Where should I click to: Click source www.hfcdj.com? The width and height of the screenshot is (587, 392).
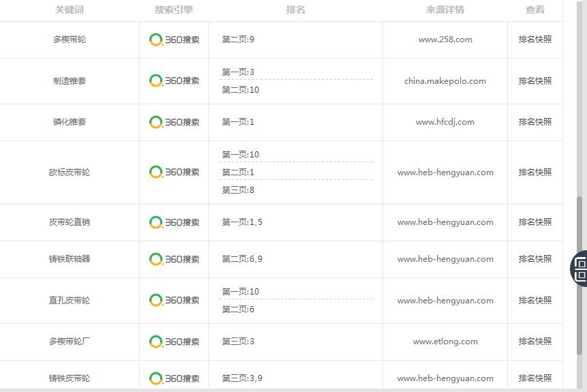pos(445,122)
